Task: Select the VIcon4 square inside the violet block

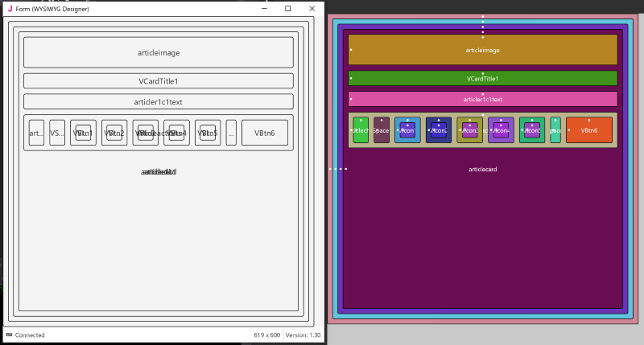Action: coord(501,130)
